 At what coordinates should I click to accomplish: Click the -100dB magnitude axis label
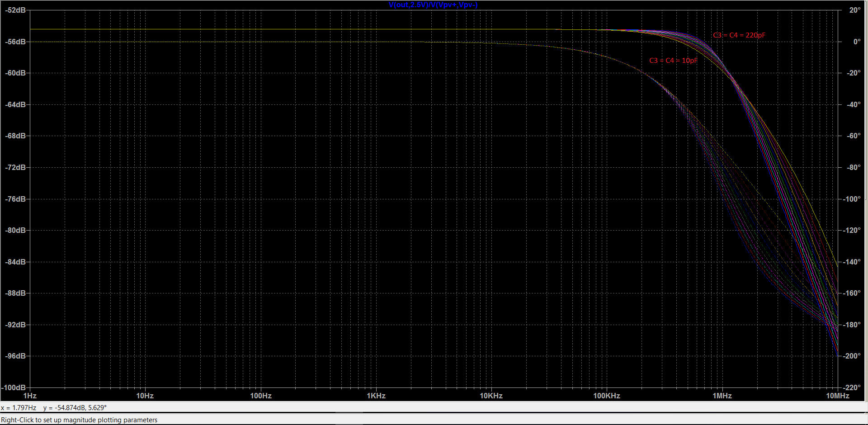pos(14,387)
